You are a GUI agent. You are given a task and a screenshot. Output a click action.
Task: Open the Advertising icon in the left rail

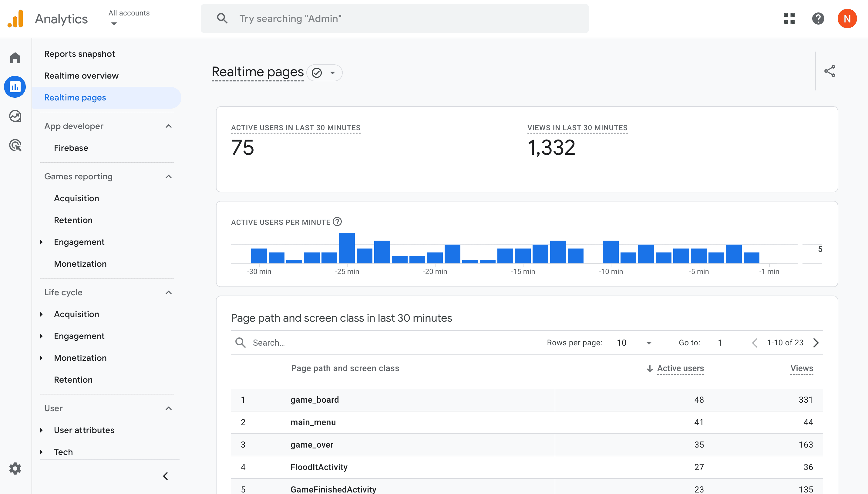15,145
